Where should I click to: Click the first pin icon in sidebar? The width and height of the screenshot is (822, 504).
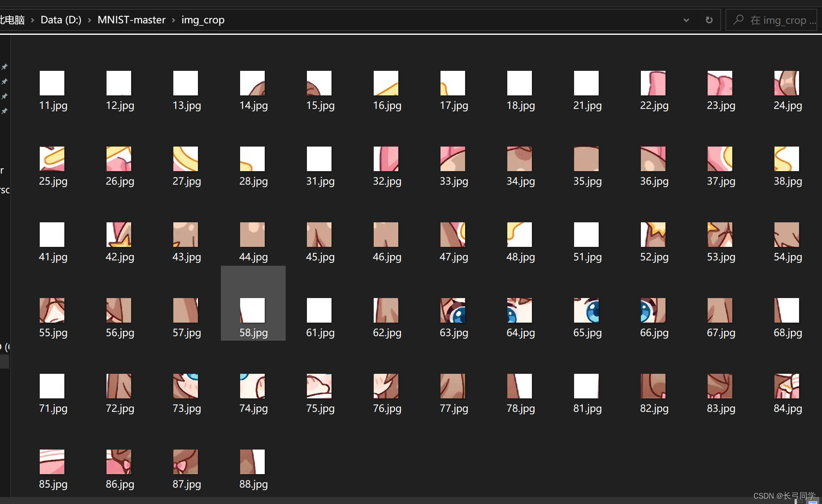[5, 67]
